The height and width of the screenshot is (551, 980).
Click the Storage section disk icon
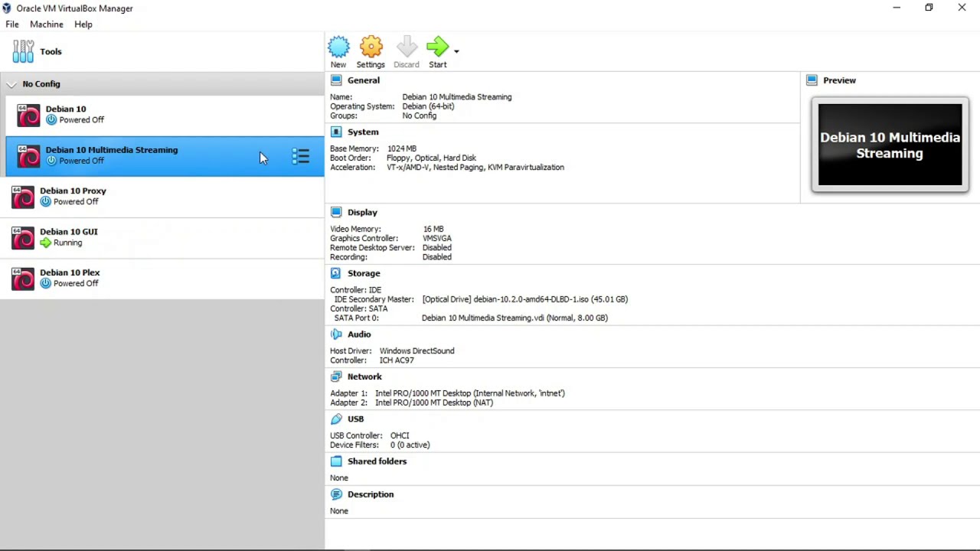tap(336, 273)
